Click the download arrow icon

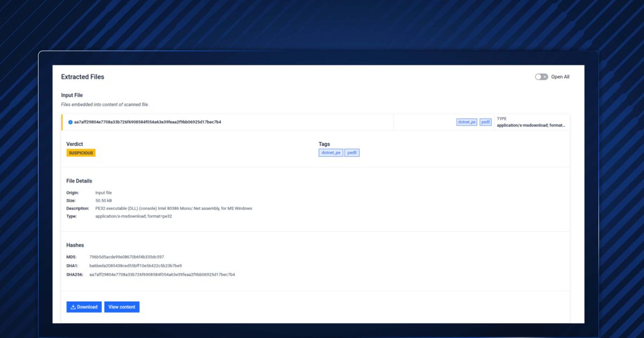tap(74, 307)
